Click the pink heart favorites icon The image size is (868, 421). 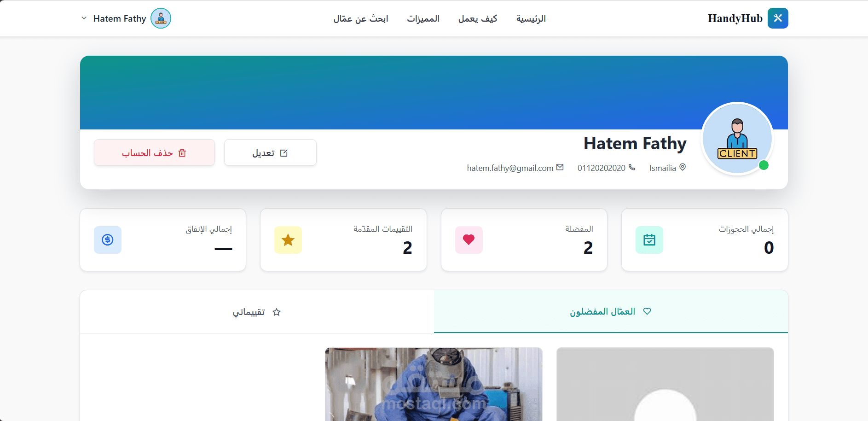pyautogui.click(x=469, y=240)
